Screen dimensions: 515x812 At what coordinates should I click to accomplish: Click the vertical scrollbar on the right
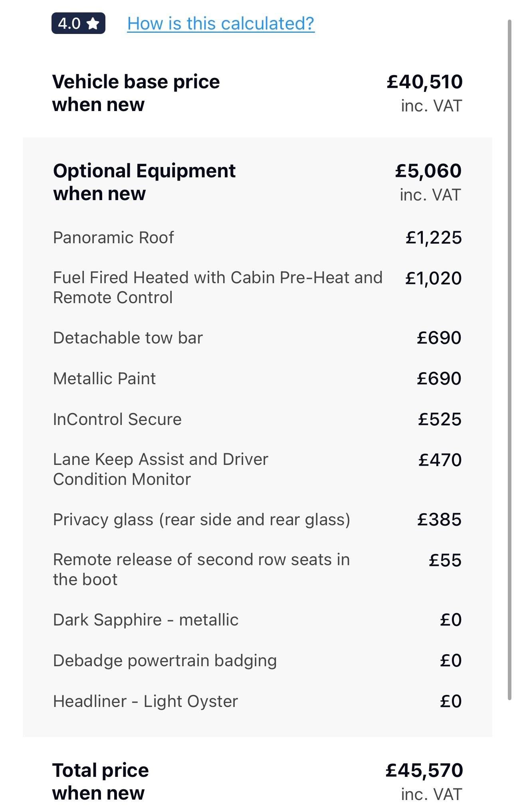click(509, 359)
